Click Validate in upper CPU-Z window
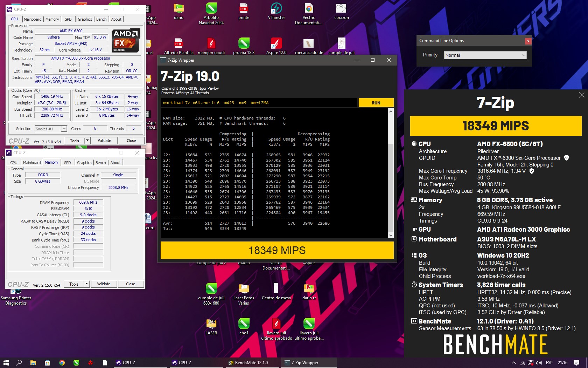588x368 pixels. coord(104,141)
